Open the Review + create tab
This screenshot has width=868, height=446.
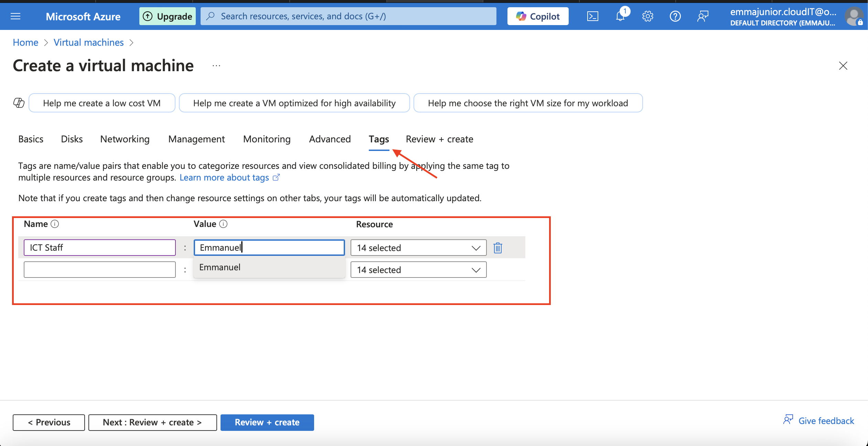pyautogui.click(x=439, y=139)
